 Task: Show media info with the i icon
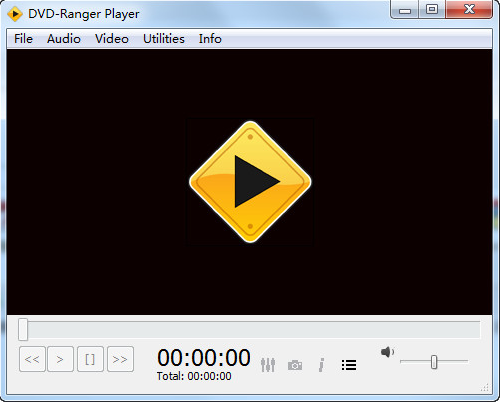tap(321, 365)
